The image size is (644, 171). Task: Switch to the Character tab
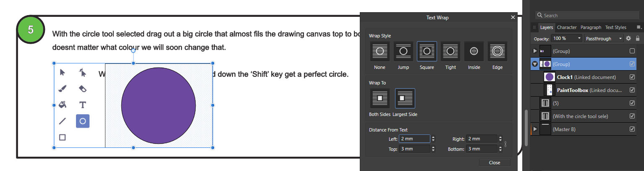pyautogui.click(x=567, y=27)
